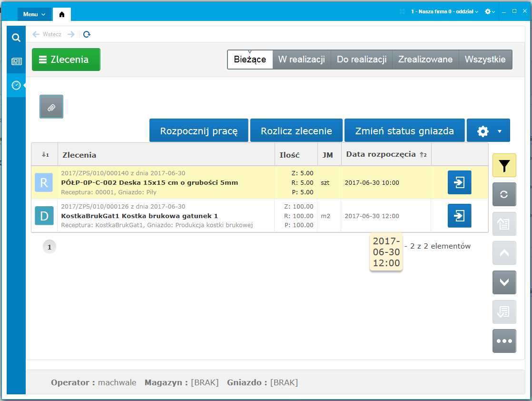
Task: Click Receptura: 00001, Gniazdo: Piły text
Action: 108,192
